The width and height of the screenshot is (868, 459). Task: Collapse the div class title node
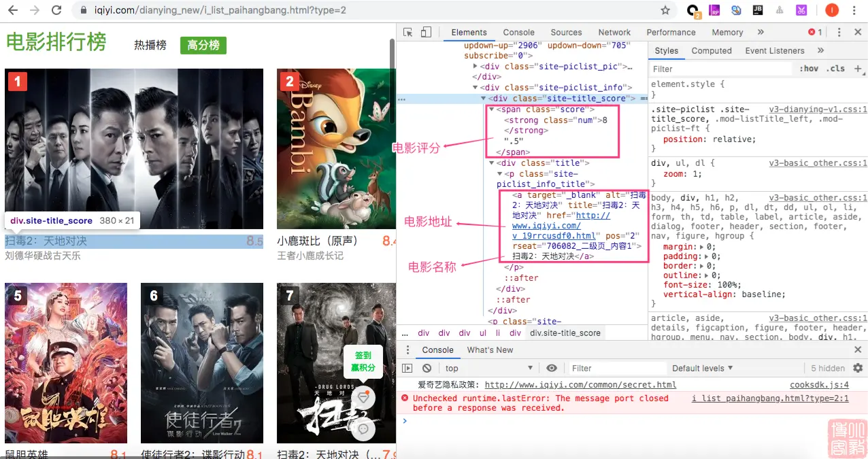pos(492,163)
